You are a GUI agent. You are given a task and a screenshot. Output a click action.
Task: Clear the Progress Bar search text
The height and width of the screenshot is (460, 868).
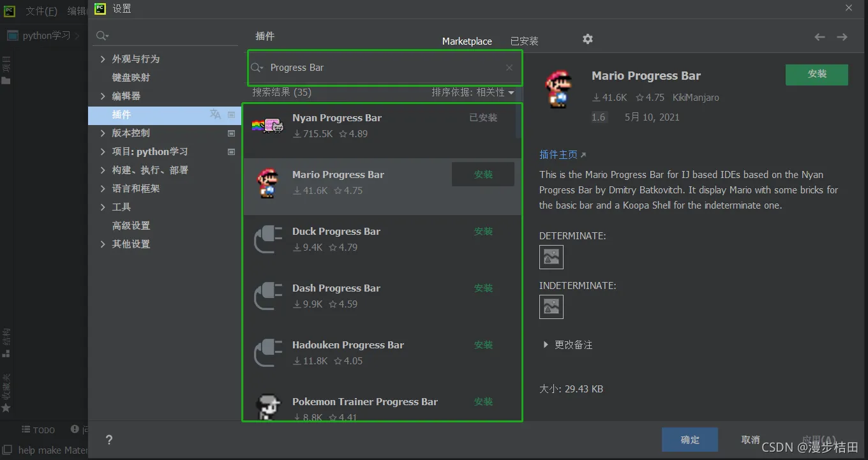click(x=509, y=68)
